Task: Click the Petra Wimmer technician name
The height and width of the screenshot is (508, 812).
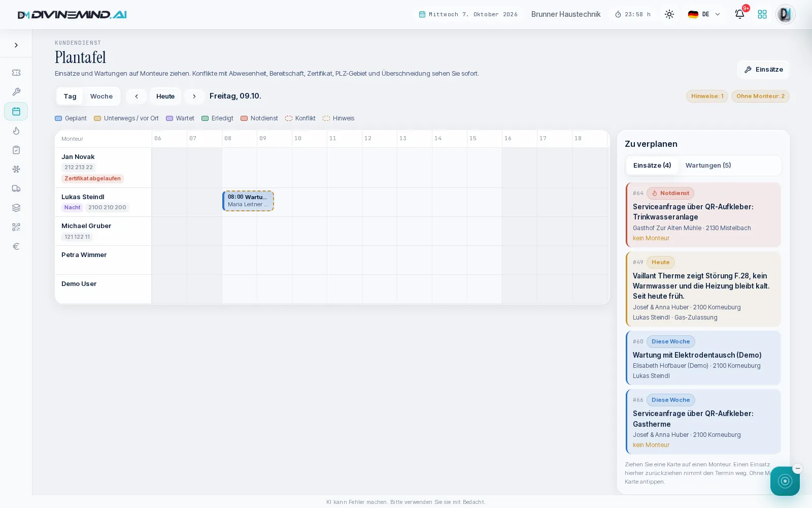Action: click(x=84, y=255)
